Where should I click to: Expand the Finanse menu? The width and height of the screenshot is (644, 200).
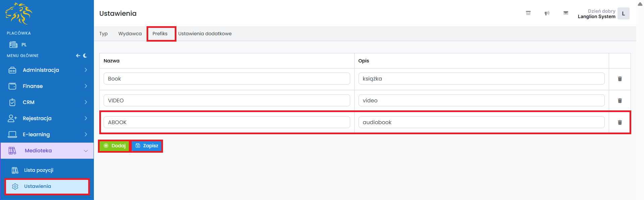(x=47, y=86)
